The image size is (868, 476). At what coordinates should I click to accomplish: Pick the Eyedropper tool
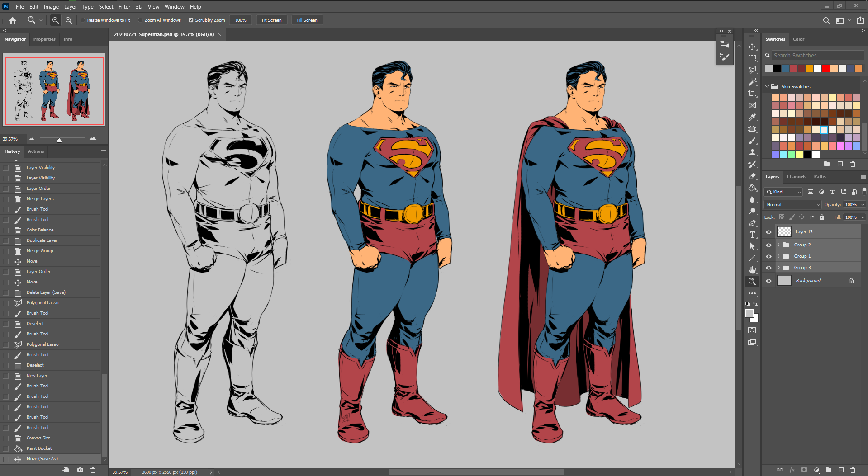point(752,117)
